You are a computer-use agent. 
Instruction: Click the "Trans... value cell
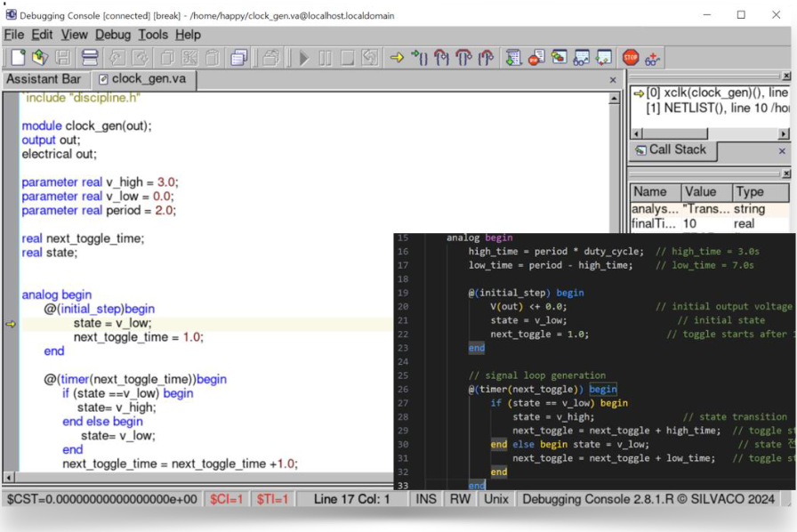pyautogui.click(x=706, y=209)
